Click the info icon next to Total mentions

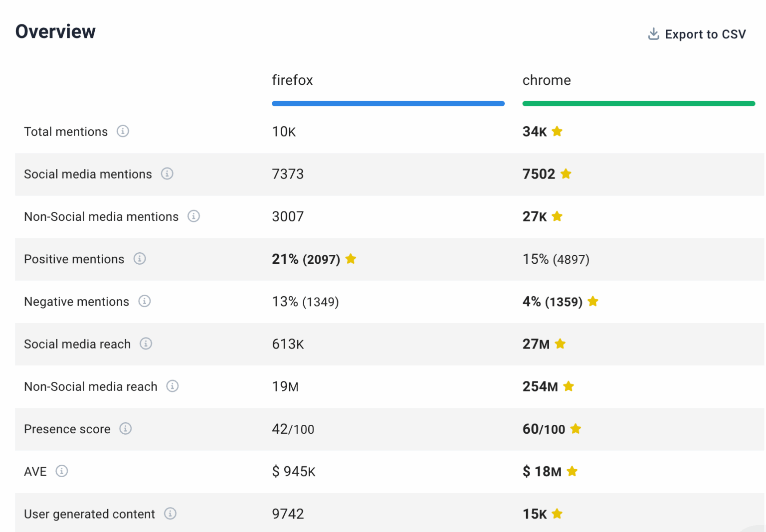point(123,131)
